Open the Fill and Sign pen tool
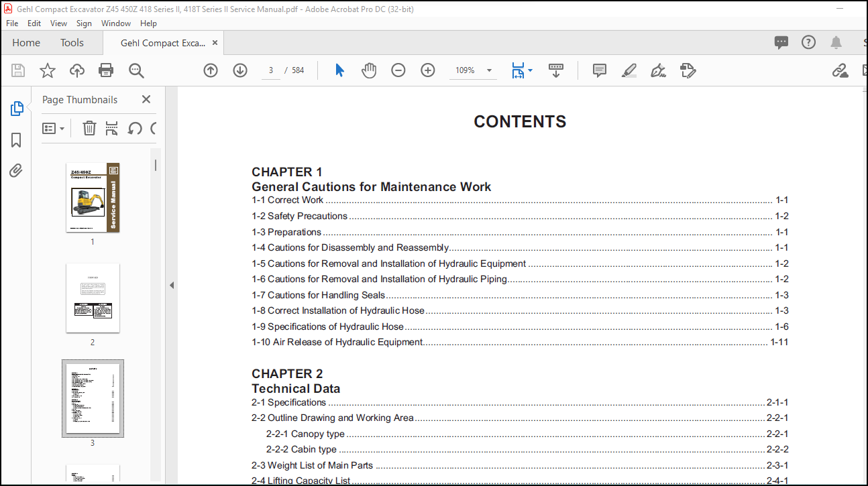The image size is (868, 486). point(658,70)
